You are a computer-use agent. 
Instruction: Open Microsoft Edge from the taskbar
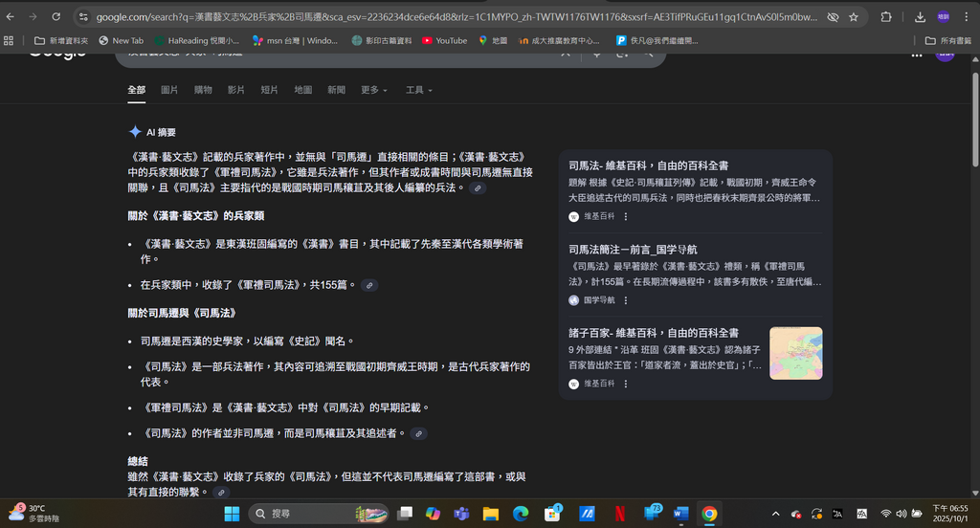520,514
